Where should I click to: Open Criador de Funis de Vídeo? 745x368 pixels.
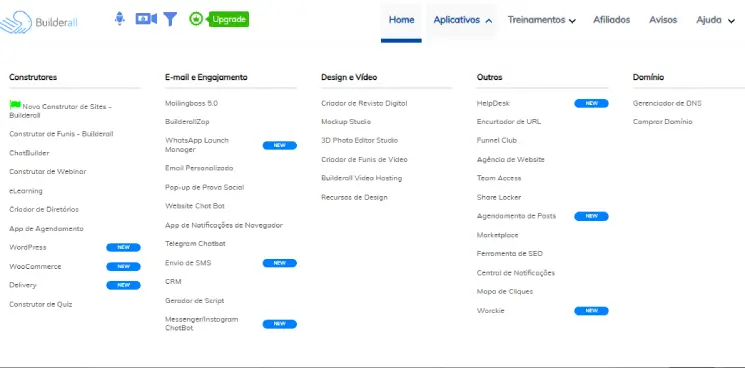point(364,160)
